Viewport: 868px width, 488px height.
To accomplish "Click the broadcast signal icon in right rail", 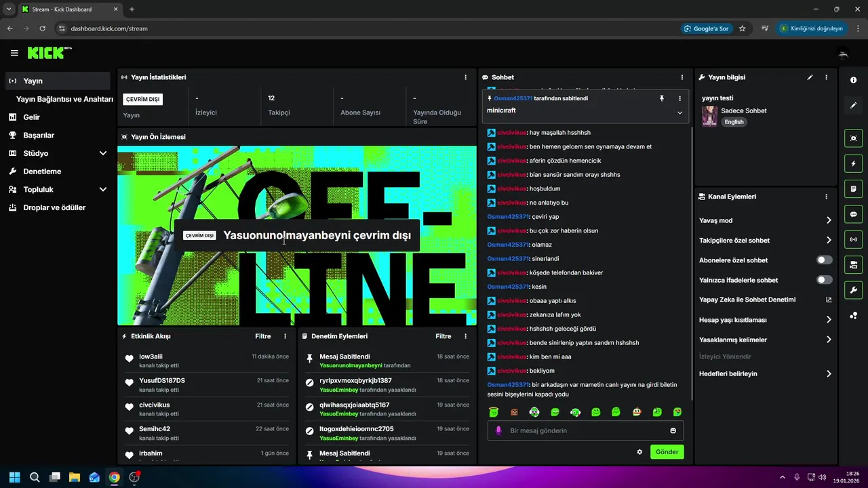I will pyautogui.click(x=853, y=239).
